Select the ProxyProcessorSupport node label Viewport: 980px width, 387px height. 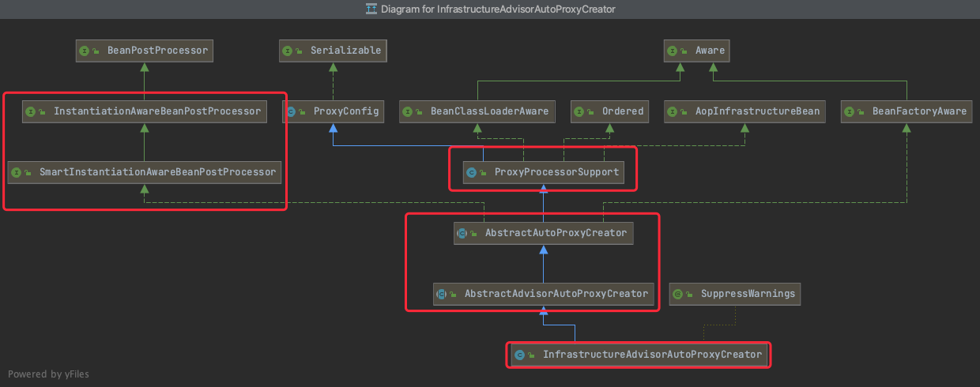point(557,172)
